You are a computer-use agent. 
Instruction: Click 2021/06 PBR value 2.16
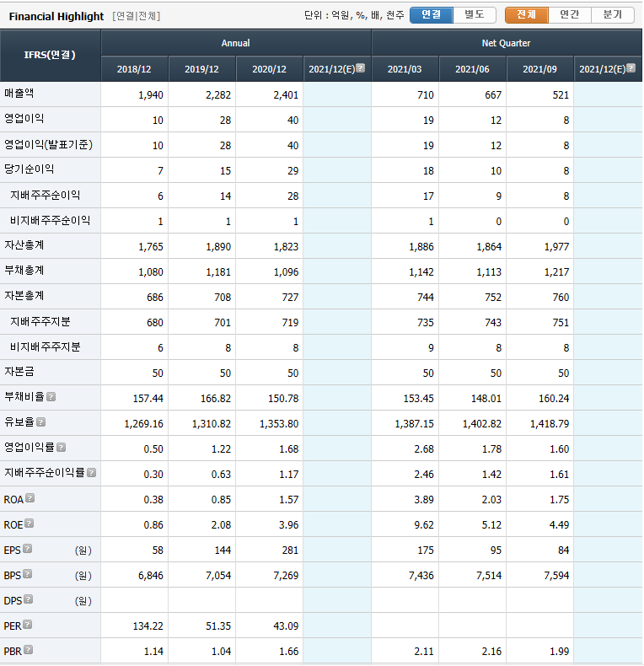pyautogui.click(x=491, y=652)
